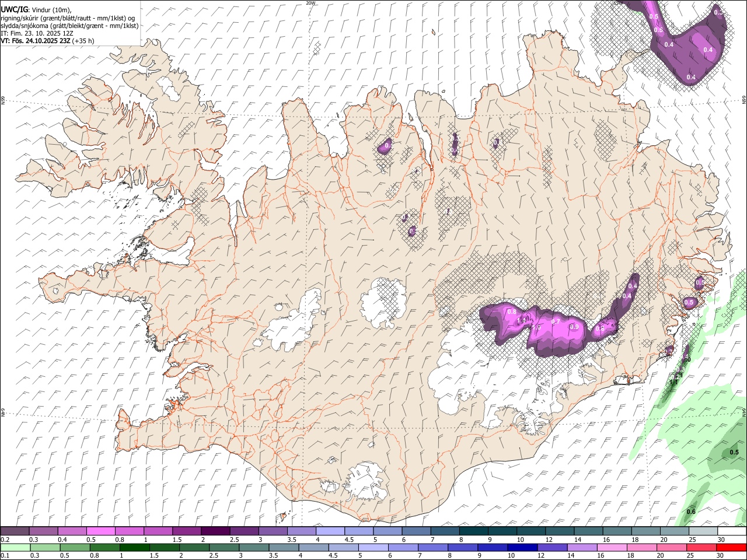
Task: Pick lower legend purple swatch starting at 12
Action: coord(553,547)
